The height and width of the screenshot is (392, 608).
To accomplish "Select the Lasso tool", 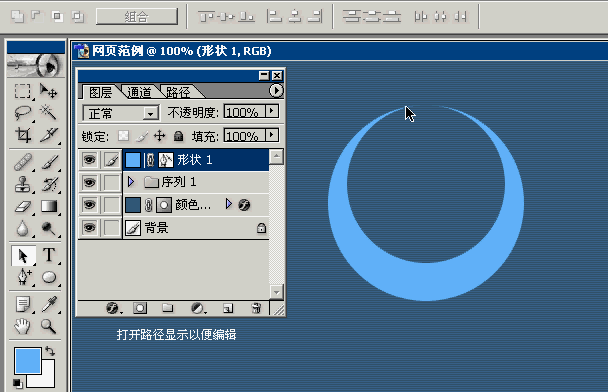I will [22, 113].
